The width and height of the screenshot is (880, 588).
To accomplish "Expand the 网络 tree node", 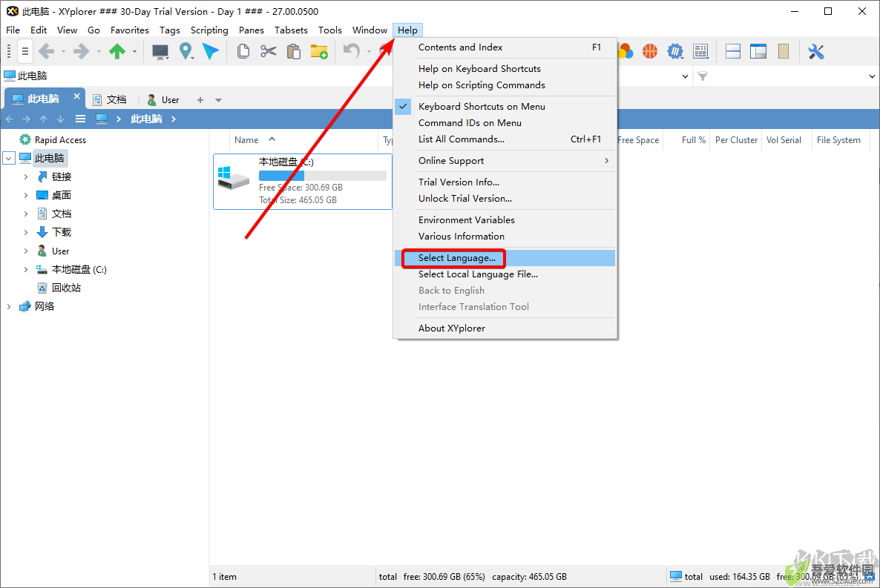I will tap(9, 306).
